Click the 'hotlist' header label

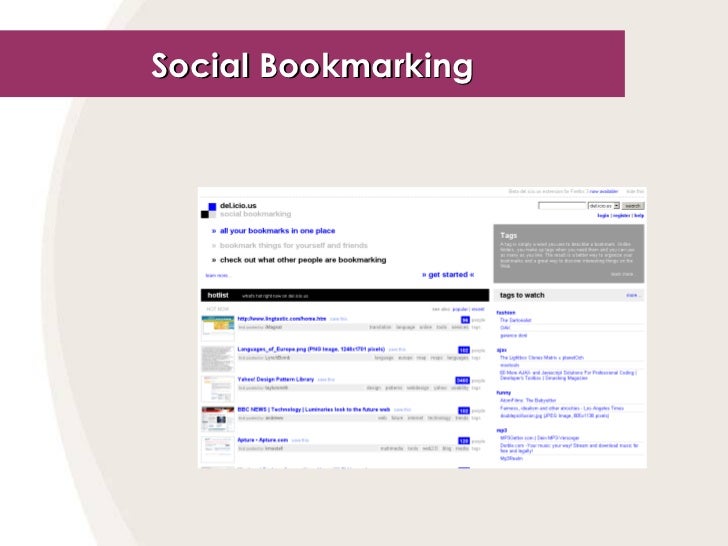218,295
